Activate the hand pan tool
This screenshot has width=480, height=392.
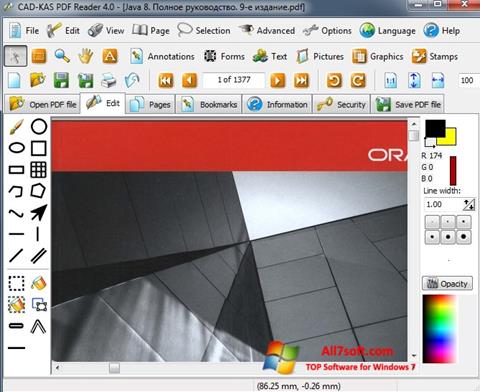click(86, 56)
